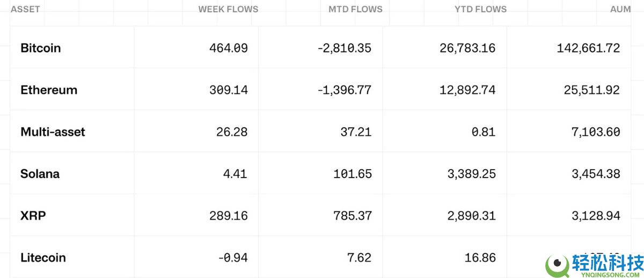The height and width of the screenshot is (278, 644).
Task: Select the AUM column header
Action: (x=620, y=9)
